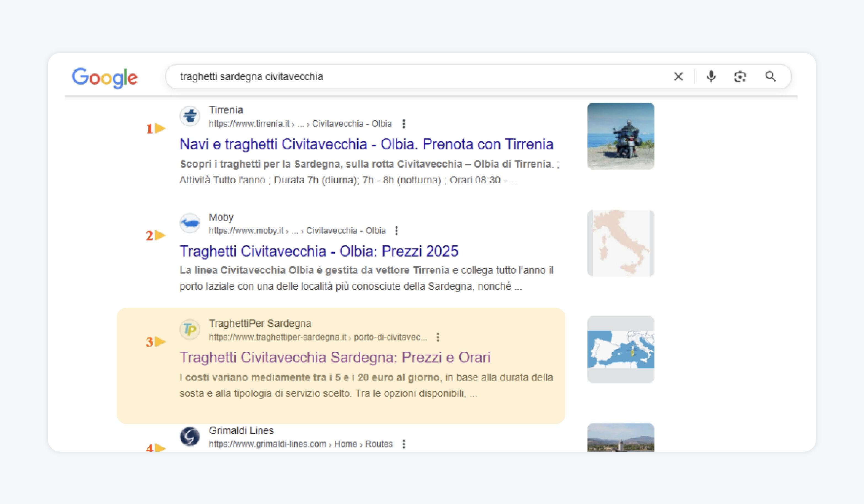Click the Grimaldi Lines site name
Image resolution: width=864 pixels, height=504 pixels.
pos(242,430)
